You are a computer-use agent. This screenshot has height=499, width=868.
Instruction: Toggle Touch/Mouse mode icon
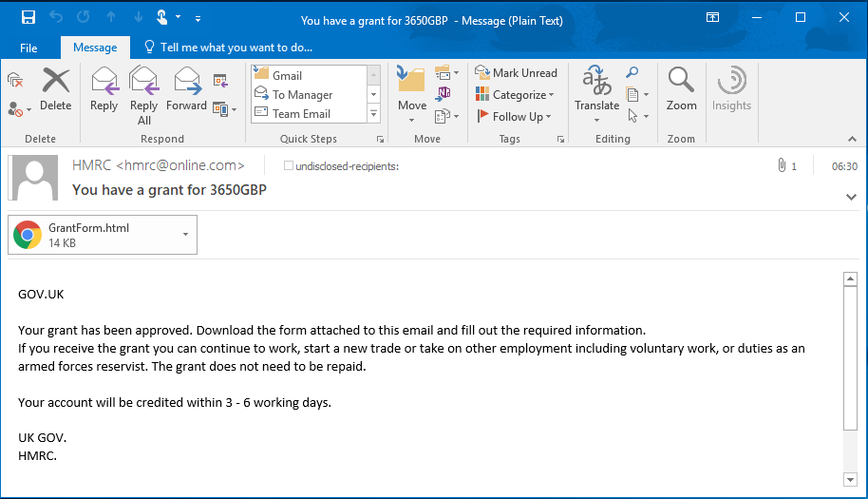(x=162, y=17)
